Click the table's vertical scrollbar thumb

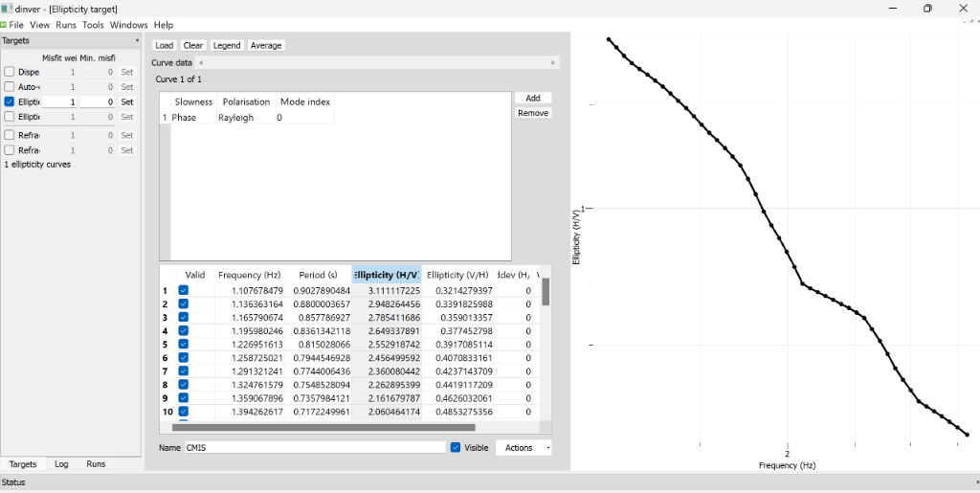pos(546,291)
